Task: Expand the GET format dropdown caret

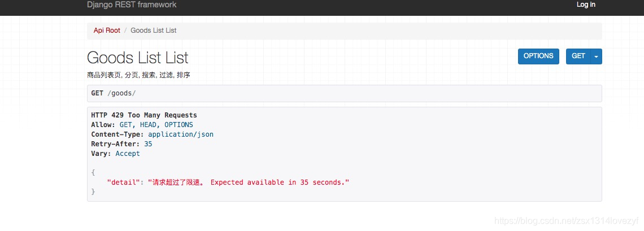Action: pyautogui.click(x=597, y=56)
